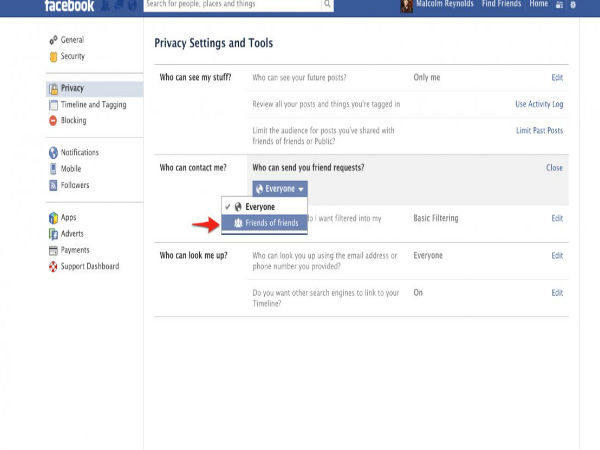
Task: Click the Followers feed icon
Action: pyautogui.click(x=53, y=185)
